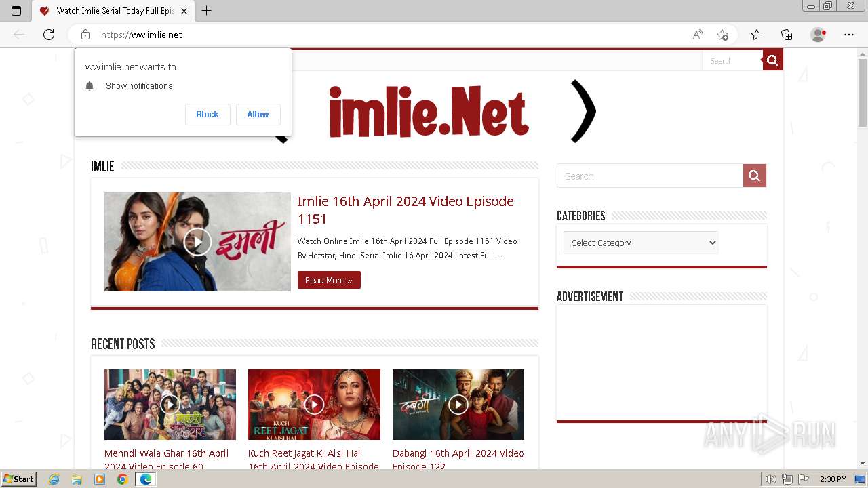Click the system clock 2:30 PM
This screenshot has height=488, width=868.
coord(833,479)
